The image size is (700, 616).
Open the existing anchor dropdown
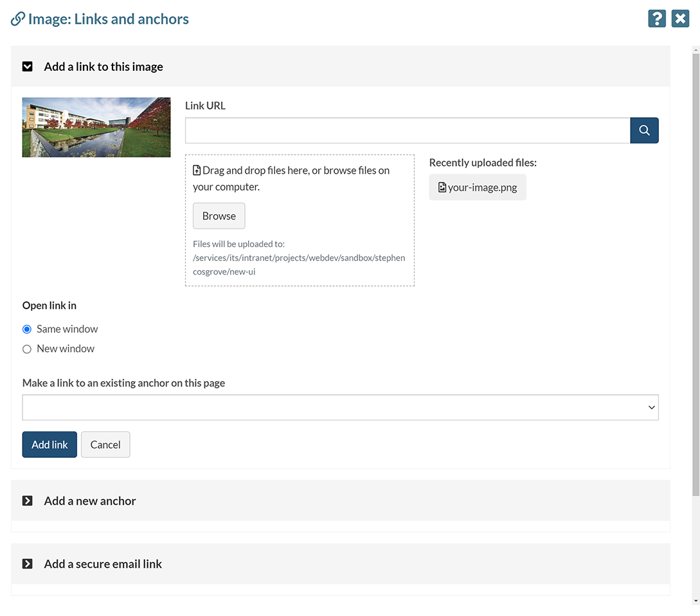coord(340,408)
